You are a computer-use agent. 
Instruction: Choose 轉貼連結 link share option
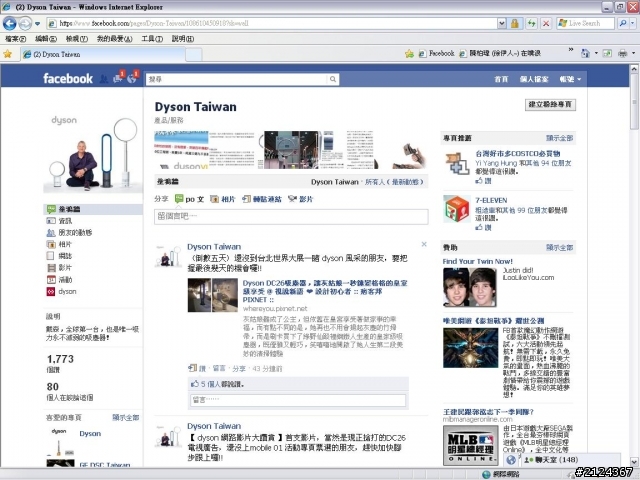pyautogui.click(x=262, y=199)
